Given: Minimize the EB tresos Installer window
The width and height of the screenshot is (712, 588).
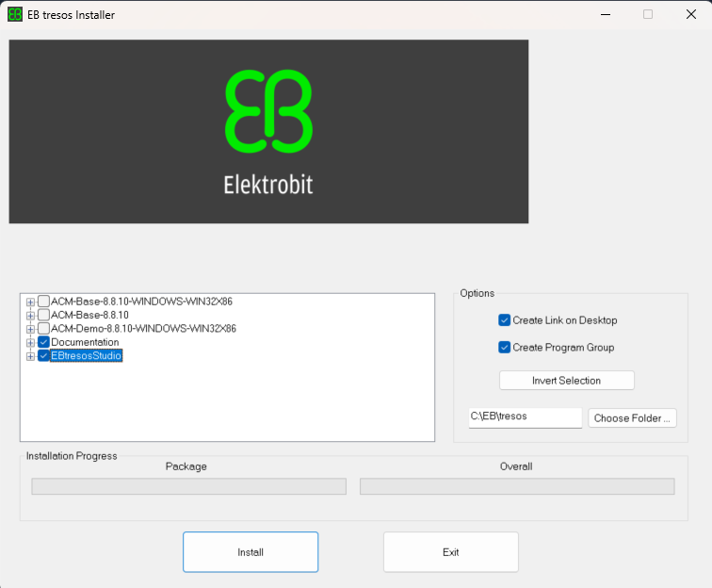Looking at the screenshot, I should [606, 14].
